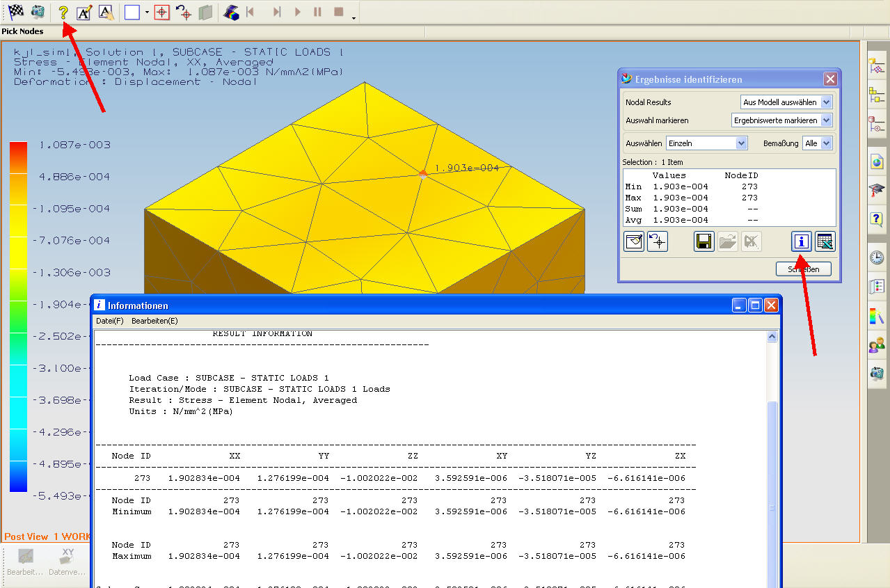Open 'Ergebniswerte markieren' dropdown
Viewport: 890px width, 588px height.
[x=826, y=120]
